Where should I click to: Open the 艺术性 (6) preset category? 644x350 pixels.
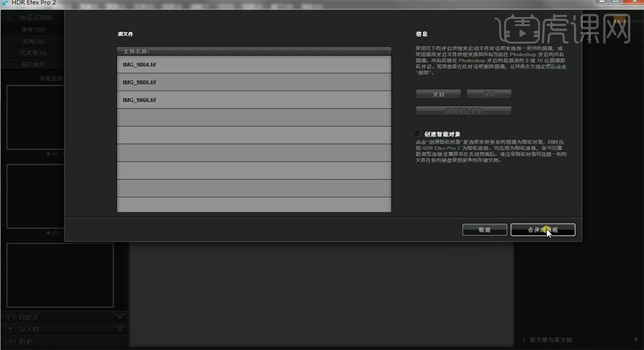tap(33, 53)
